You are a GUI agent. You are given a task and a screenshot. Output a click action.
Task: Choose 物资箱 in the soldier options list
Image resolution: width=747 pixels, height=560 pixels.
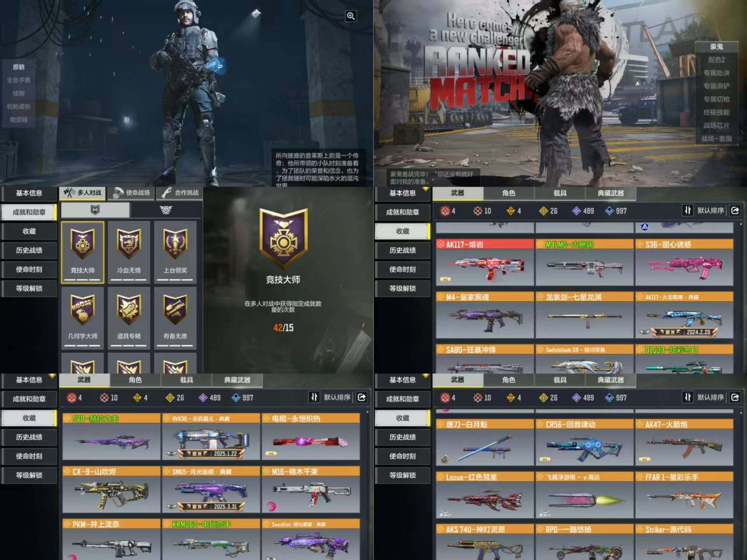coord(19,120)
